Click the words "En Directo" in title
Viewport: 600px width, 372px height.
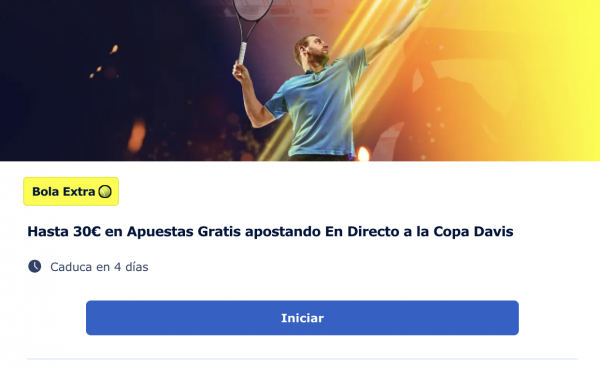pos(362,232)
